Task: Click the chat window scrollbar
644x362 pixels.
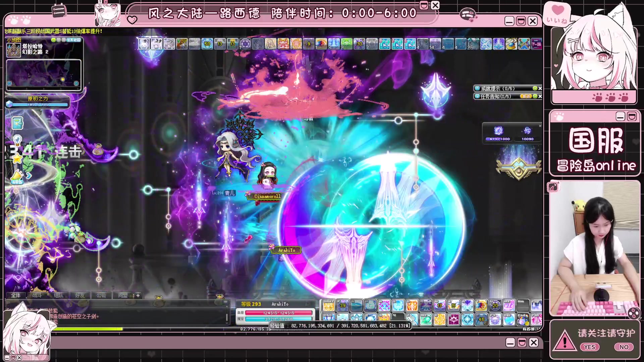Action: [227, 315]
